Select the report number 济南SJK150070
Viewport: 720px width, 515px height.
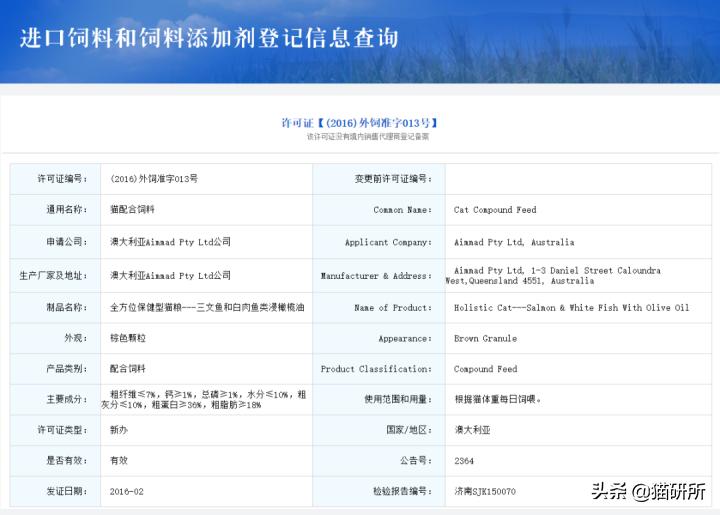485,492
